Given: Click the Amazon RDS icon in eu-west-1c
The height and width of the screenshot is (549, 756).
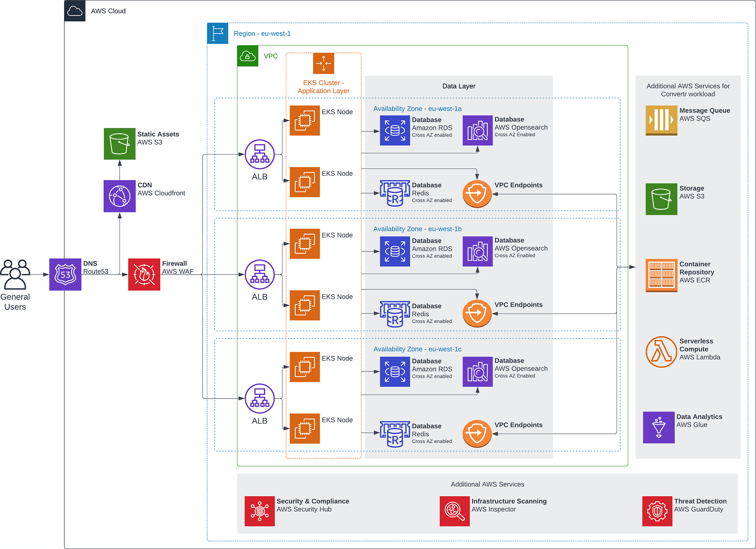Looking at the screenshot, I should 395,372.
